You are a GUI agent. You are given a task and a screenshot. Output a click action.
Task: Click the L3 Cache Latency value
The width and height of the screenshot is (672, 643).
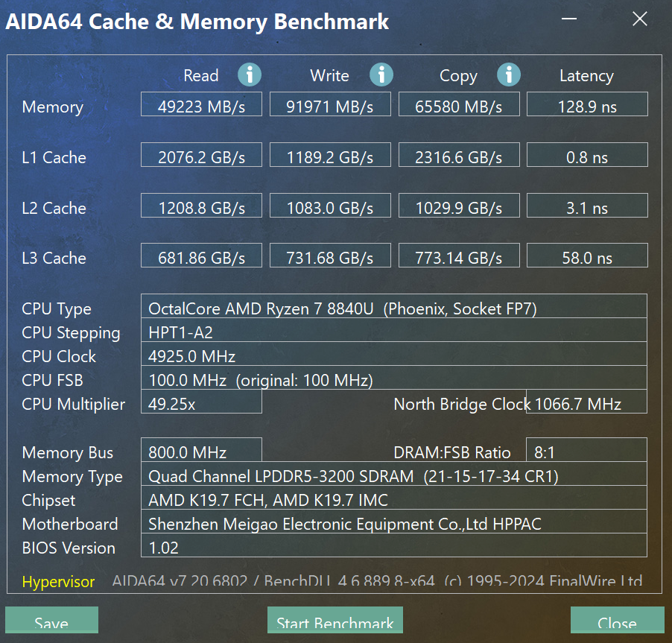coord(587,258)
